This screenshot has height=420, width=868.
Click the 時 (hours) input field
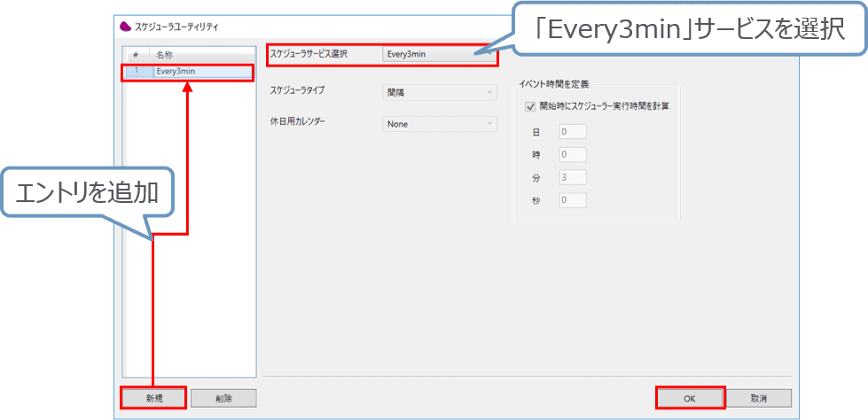coord(573,155)
